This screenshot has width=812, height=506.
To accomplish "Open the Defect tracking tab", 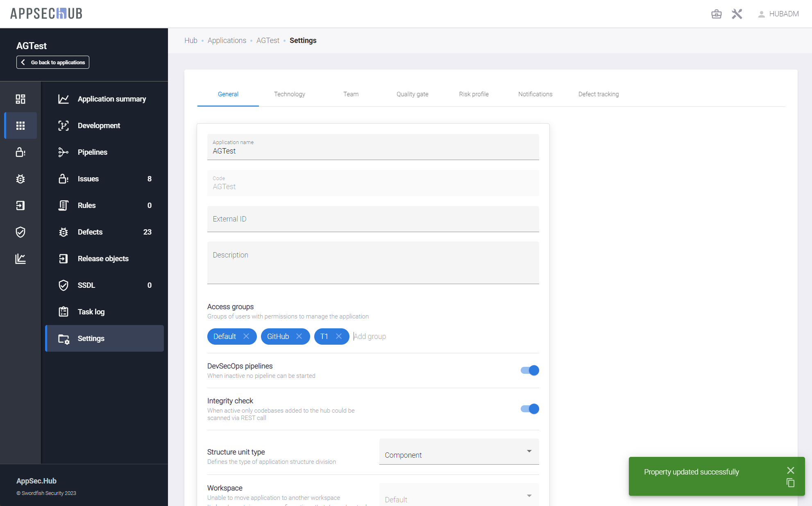I will [x=598, y=94].
